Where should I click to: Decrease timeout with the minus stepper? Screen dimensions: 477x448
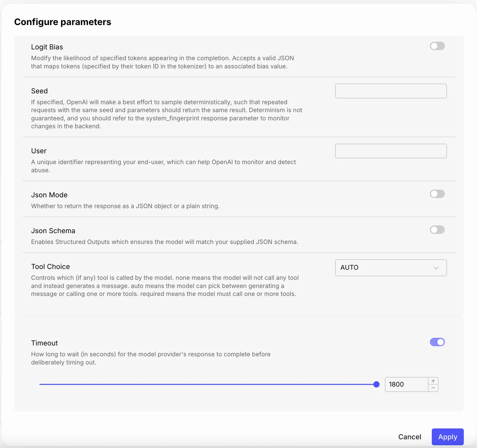(x=433, y=388)
